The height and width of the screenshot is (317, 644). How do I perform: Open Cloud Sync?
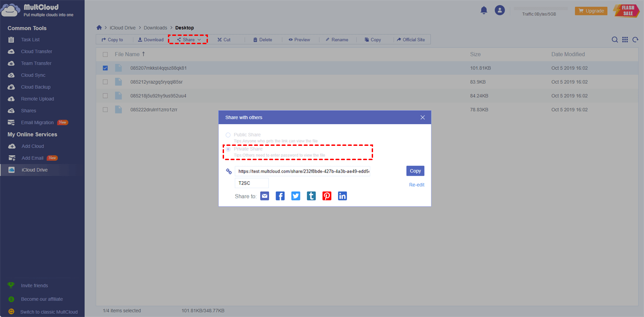pyautogui.click(x=33, y=75)
